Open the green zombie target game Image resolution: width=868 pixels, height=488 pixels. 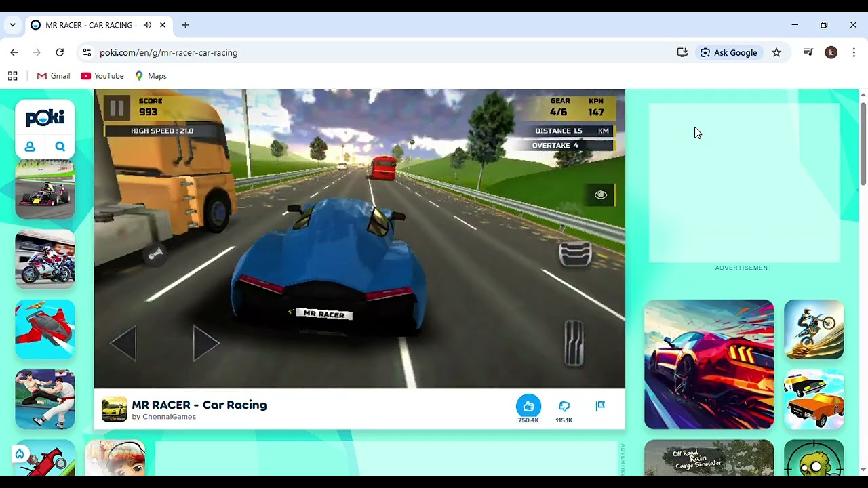[x=814, y=457]
